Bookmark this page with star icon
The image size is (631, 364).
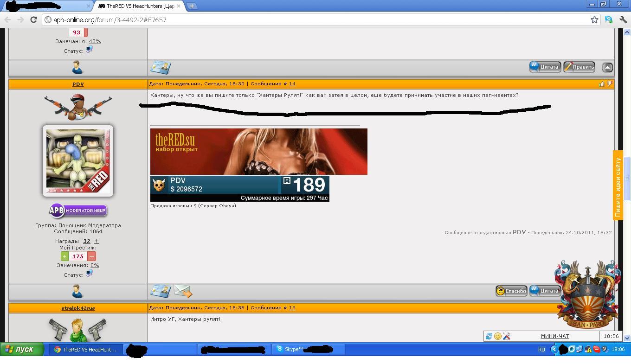tap(594, 19)
